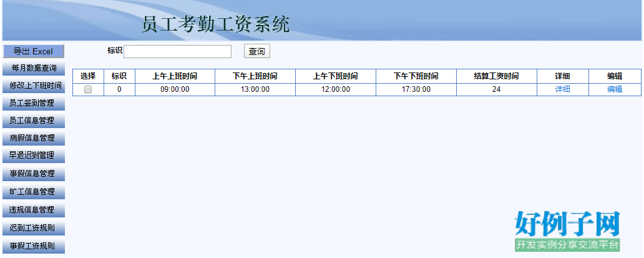Screen dimensions: 644x258
Task: Tick the checkbox for row 0
Action: coord(88,89)
